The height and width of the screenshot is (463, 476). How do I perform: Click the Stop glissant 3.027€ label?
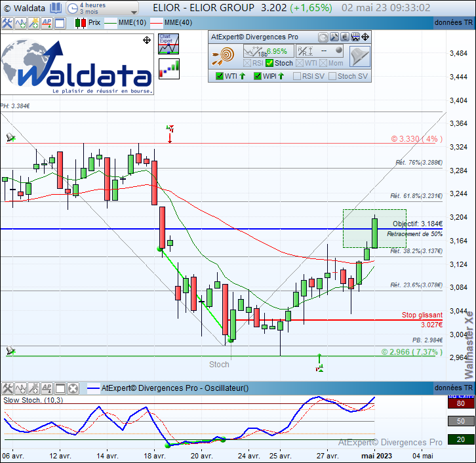(x=422, y=319)
